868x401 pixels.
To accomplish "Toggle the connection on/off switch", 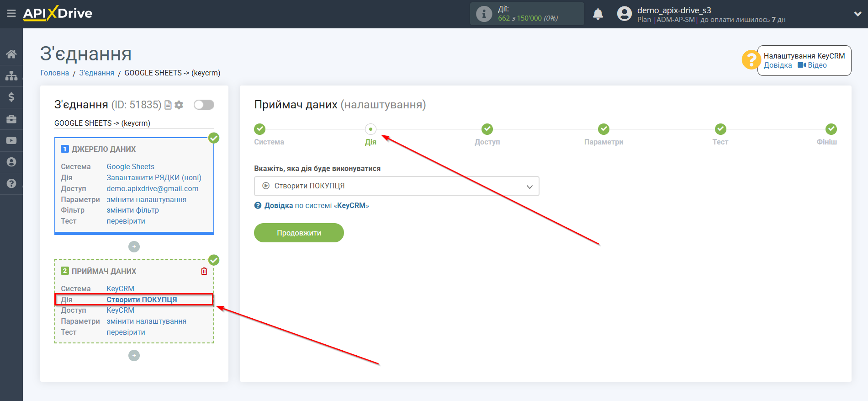I will point(204,105).
